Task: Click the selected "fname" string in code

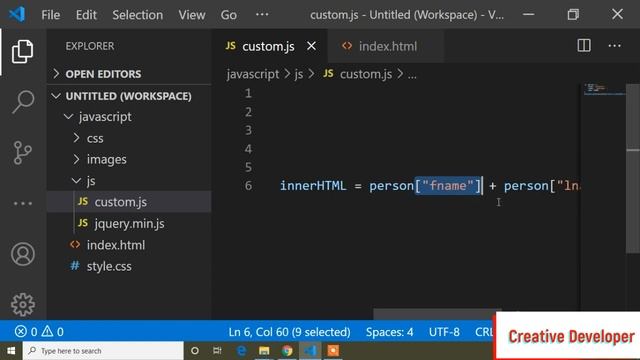Action: point(448,186)
